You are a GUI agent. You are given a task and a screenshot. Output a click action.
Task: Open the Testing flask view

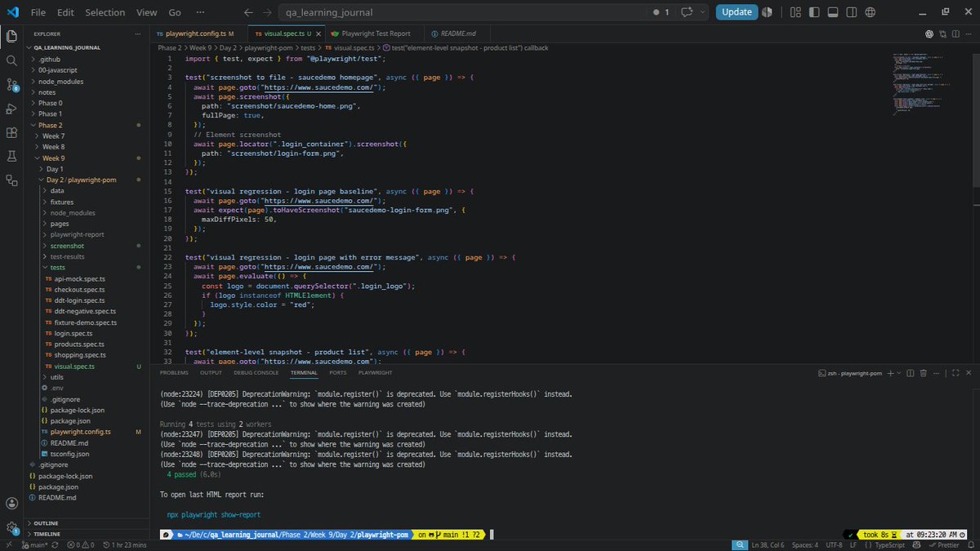tap(11, 156)
